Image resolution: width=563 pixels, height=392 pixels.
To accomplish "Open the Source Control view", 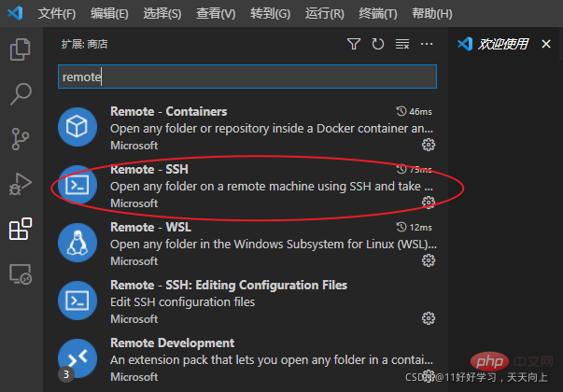I will [x=21, y=139].
